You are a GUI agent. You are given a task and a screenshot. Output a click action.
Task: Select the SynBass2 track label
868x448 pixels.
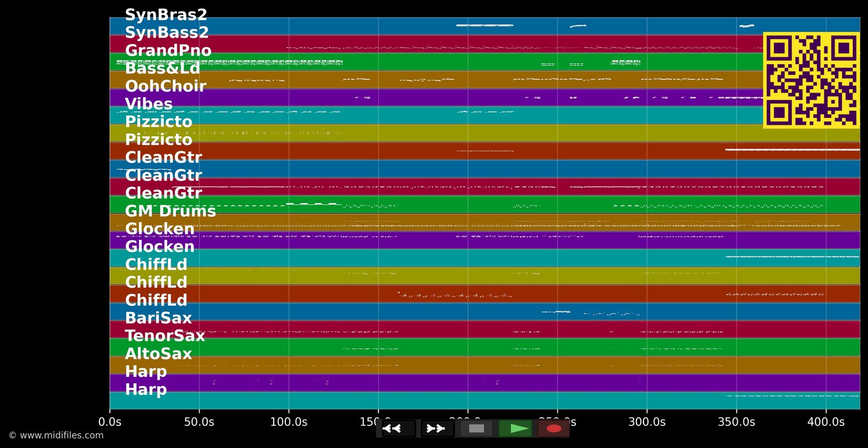167,33
